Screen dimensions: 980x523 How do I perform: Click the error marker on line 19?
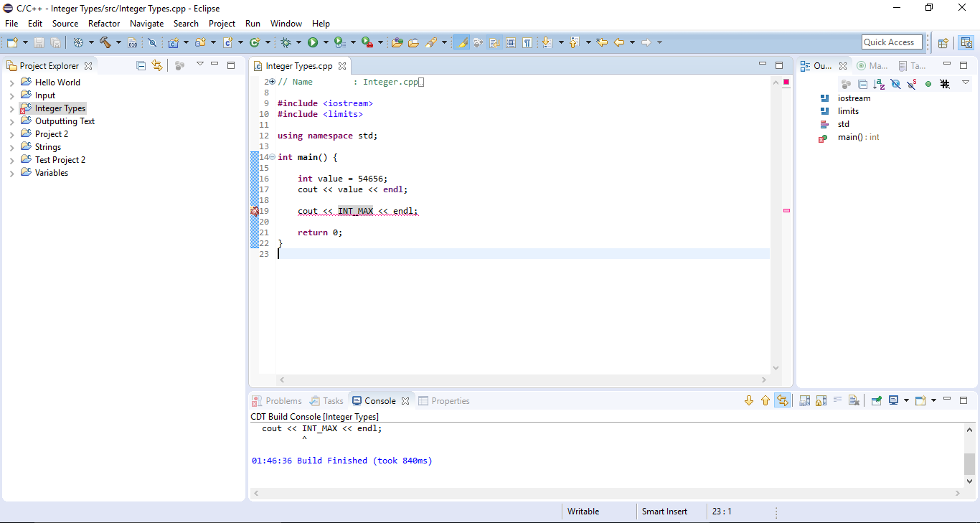tap(255, 211)
